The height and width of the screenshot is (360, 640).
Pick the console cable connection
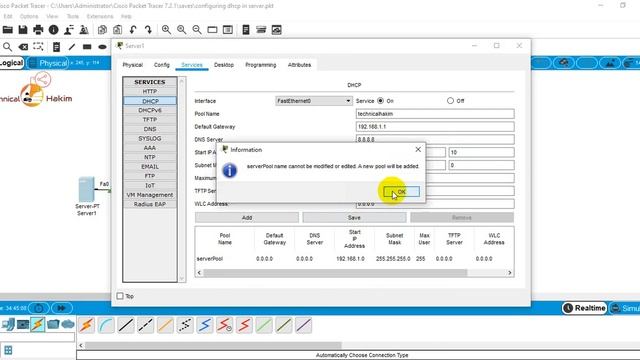106,325
